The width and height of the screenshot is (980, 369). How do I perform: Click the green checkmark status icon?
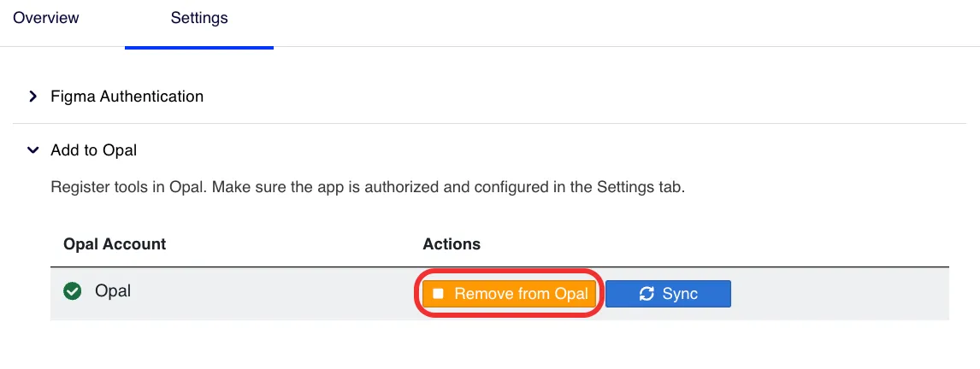(74, 291)
